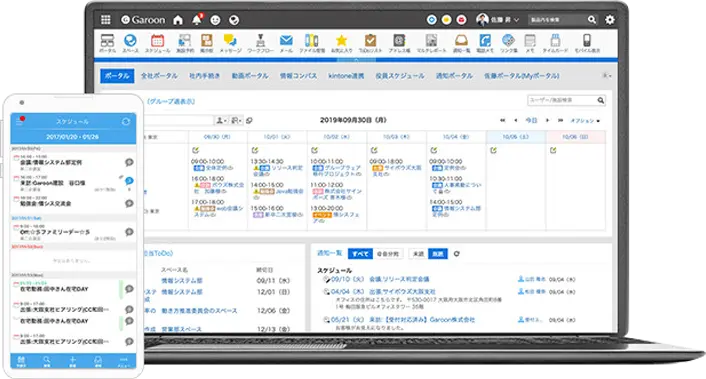Toggle the 既読 read filter button
706x379 pixels.
pos(438,254)
